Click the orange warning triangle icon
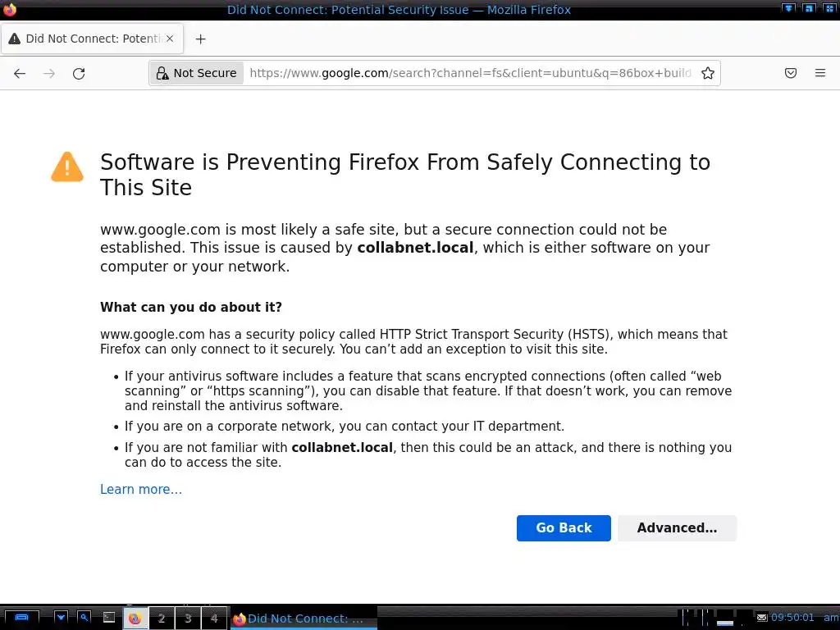The image size is (840, 630). point(67,167)
